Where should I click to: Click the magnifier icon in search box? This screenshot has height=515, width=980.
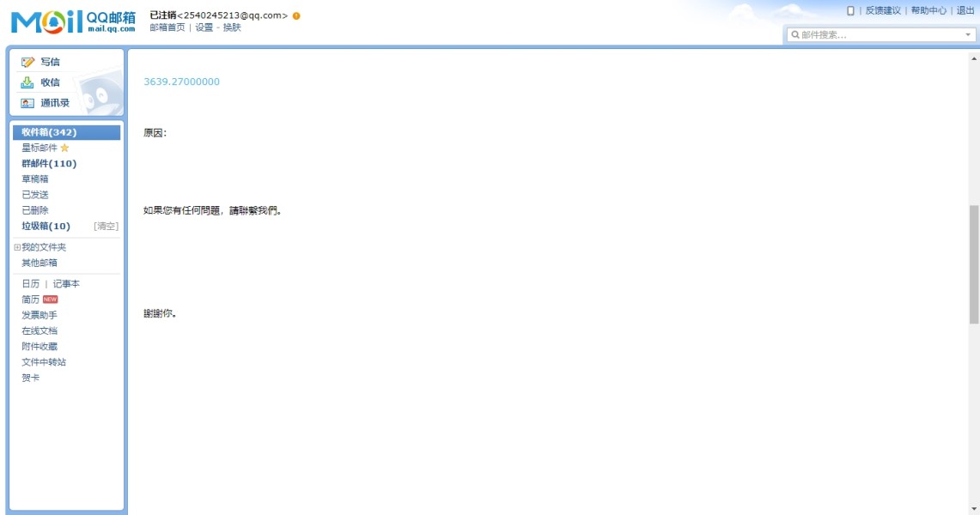(795, 35)
